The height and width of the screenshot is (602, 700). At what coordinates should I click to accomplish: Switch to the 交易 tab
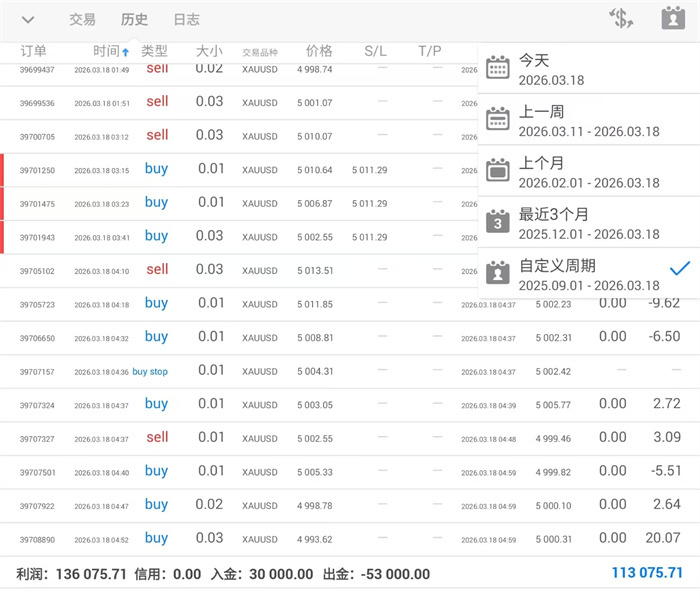coord(82,20)
